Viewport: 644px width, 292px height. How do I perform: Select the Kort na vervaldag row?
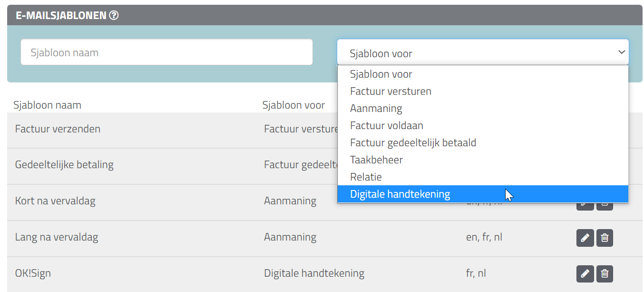pos(55,201)
